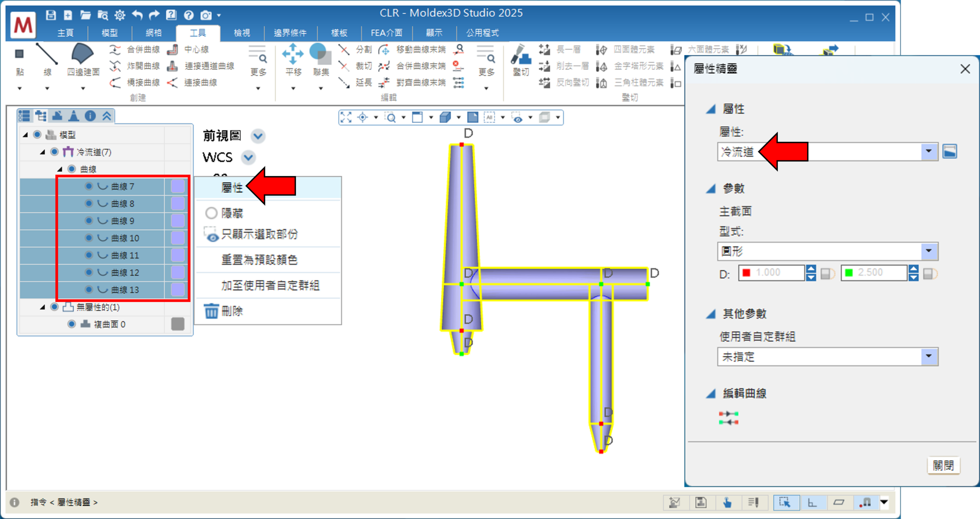Viewport: 980px width, 519px height.
Task: Toggle visibility of 曲線 7
Action: (89, 186)
